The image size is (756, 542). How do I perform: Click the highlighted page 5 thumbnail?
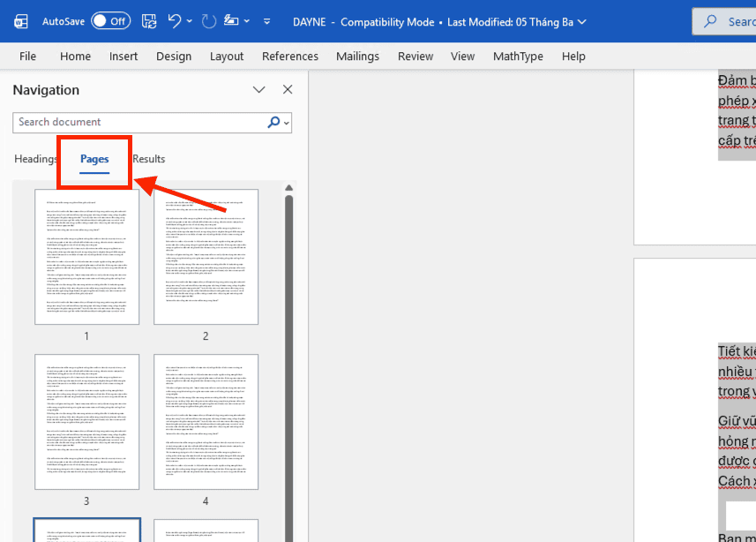point(86,530)
